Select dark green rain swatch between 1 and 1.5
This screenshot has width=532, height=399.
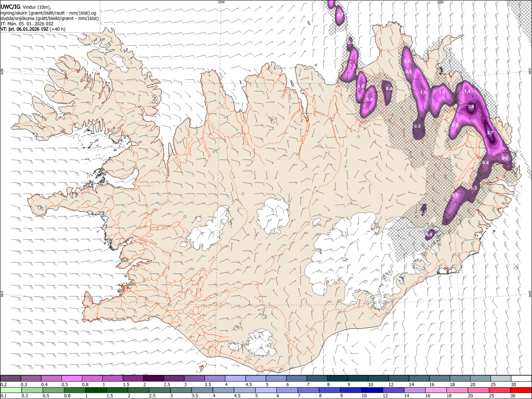point(95,390)
